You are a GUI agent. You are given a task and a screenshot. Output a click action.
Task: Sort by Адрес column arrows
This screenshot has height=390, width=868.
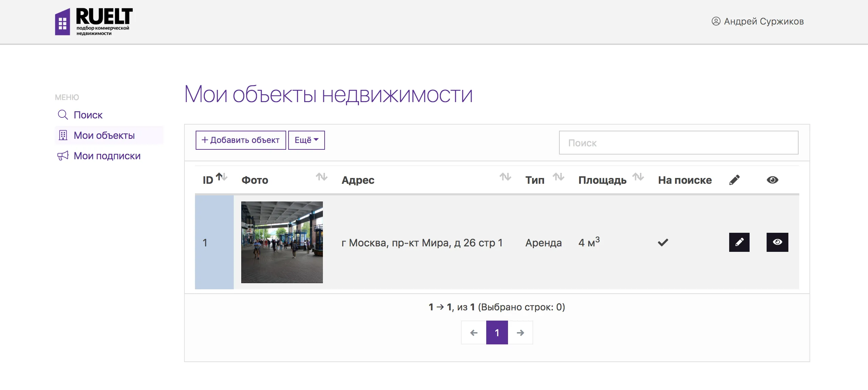505,177
